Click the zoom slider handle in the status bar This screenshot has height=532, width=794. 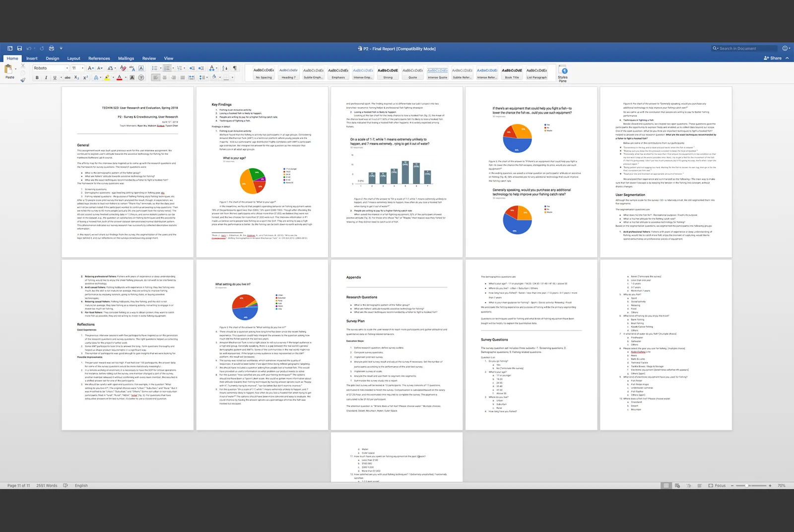(x=747, y=486)
